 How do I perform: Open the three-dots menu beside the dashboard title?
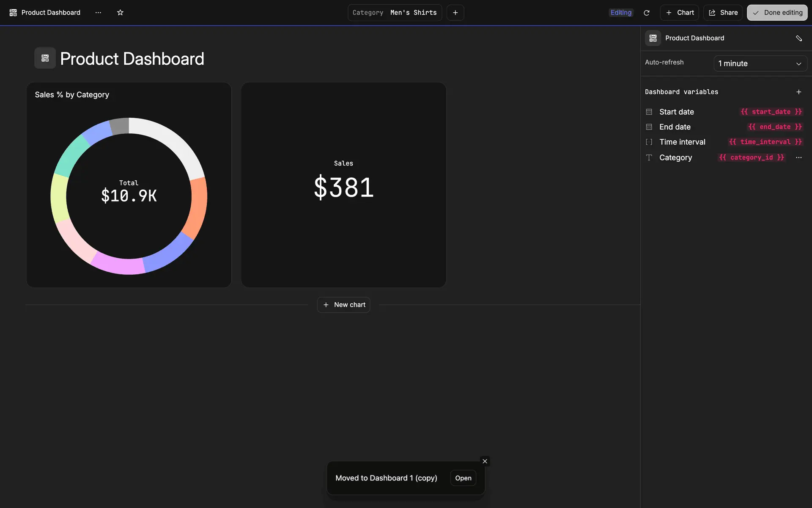click(x=98, y=13)
